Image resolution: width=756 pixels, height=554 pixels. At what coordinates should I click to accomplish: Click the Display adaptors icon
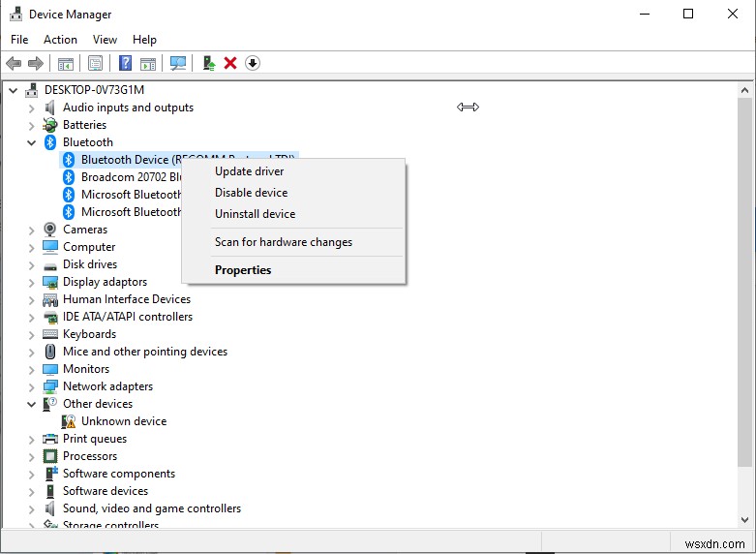50,282
